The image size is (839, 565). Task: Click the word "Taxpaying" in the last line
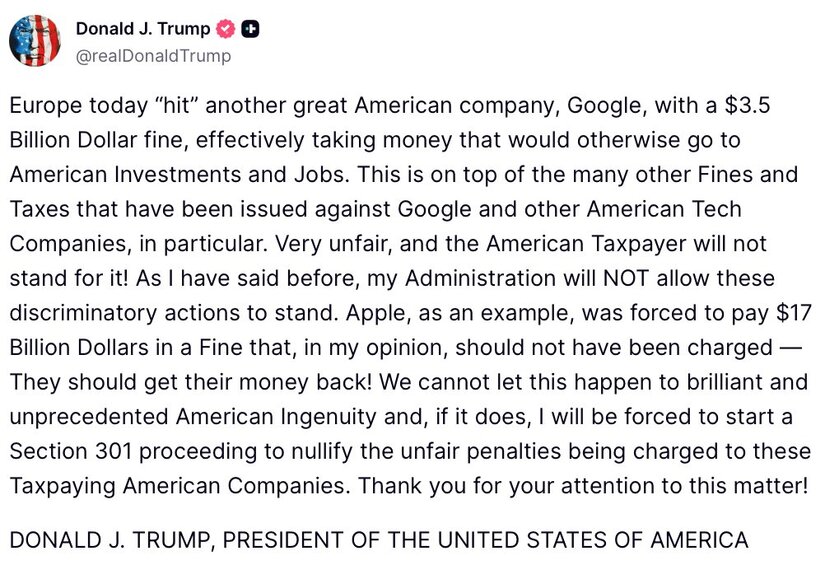pyautogui.click(x=62, y=486)
